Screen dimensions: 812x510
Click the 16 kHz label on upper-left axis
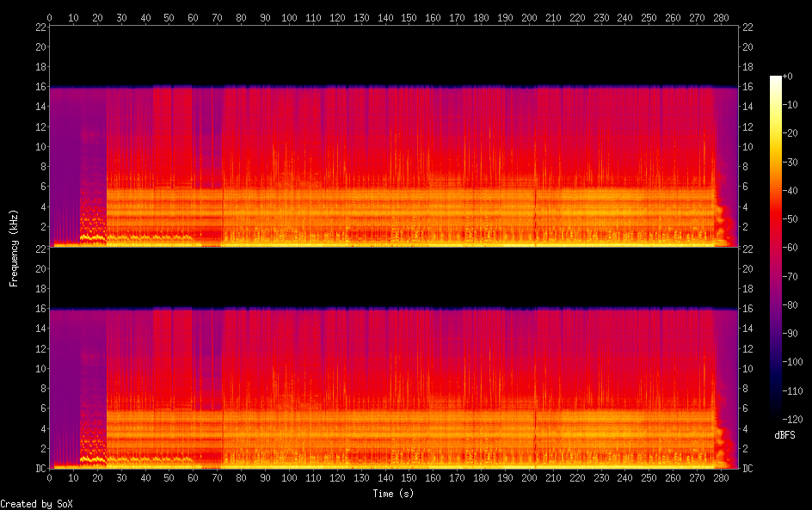click(x=40, y=87)
